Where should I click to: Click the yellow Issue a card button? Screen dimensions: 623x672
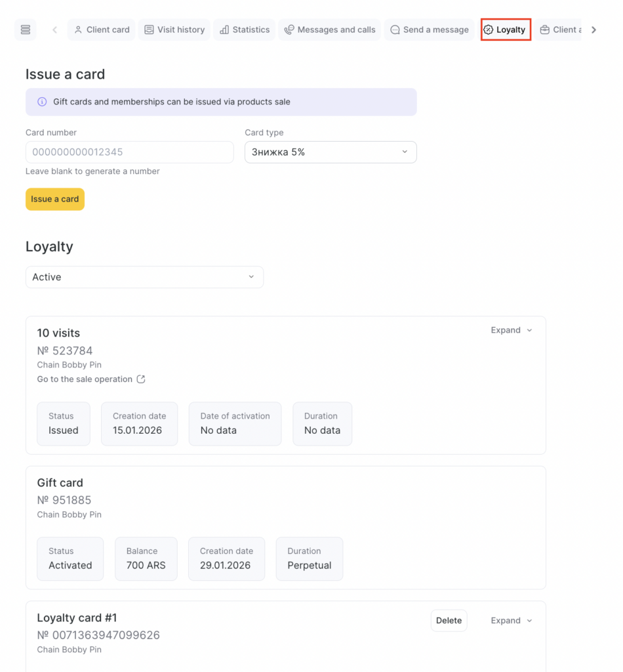55,199
